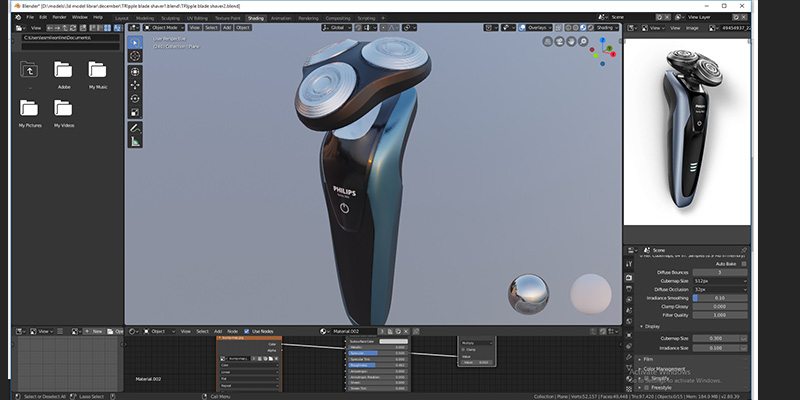
Task: Adjust the Irradiance Smoothing slider
Action: 720,298
